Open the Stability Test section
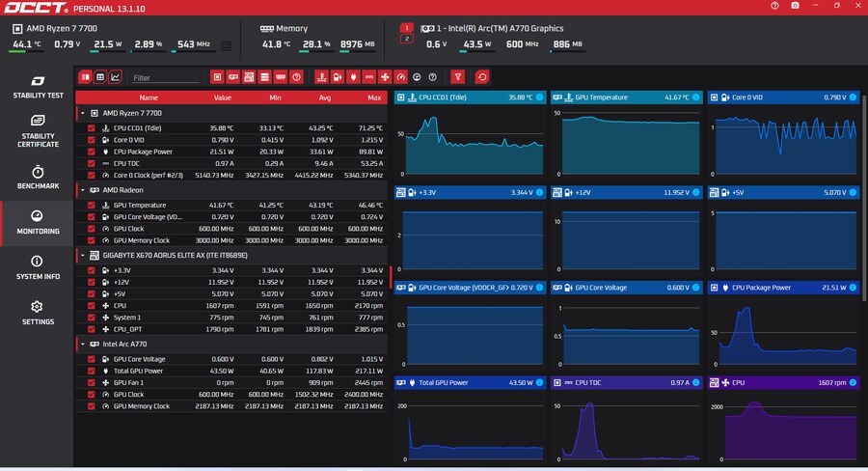868x471 pixels. pos(38,88)
